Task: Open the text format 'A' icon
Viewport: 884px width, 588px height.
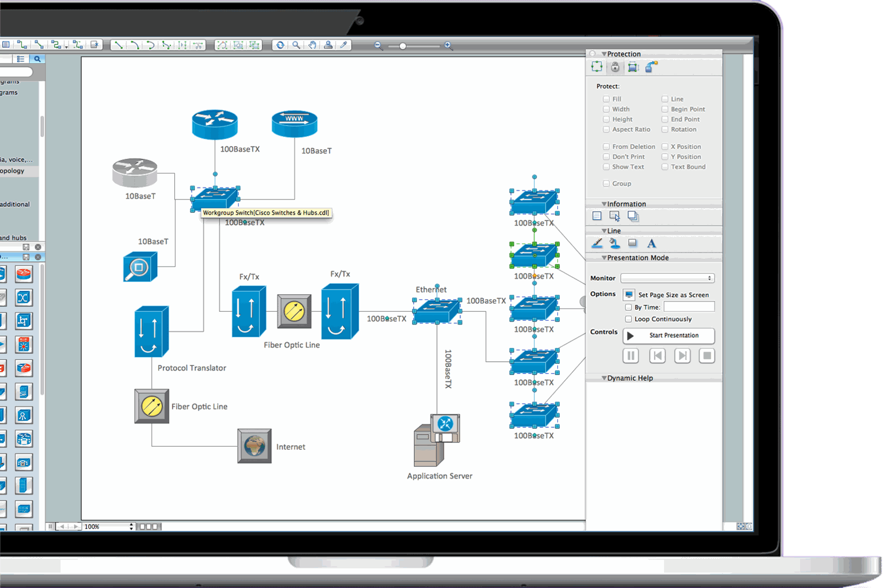Action: (x=651, y=243)
